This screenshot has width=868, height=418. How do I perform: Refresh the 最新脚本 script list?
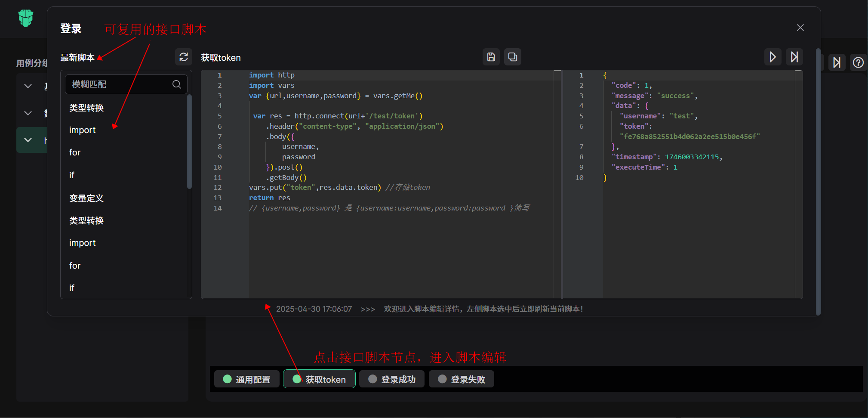184,57
